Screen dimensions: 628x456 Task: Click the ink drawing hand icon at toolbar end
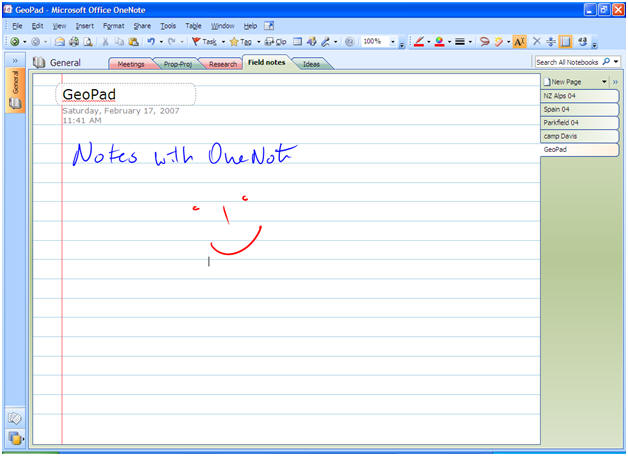(583, 41)
